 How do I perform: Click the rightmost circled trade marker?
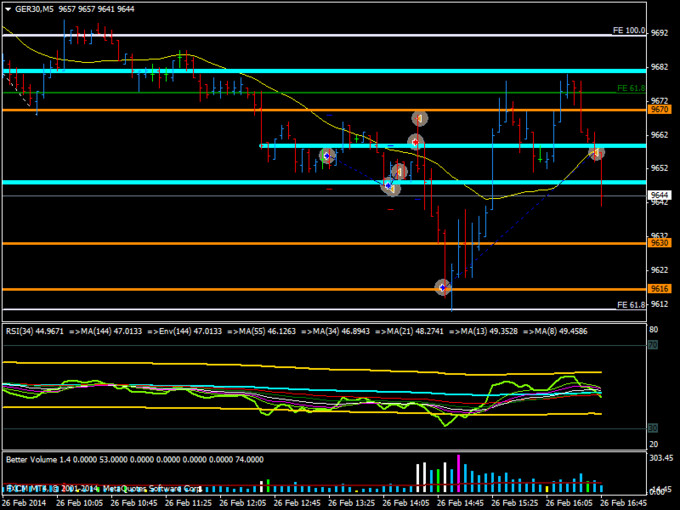point(597,152)
